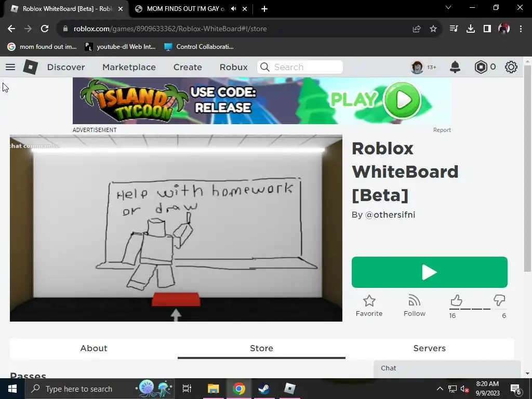
Task: Open the notifications bell
Action: [x=455, y=67]
